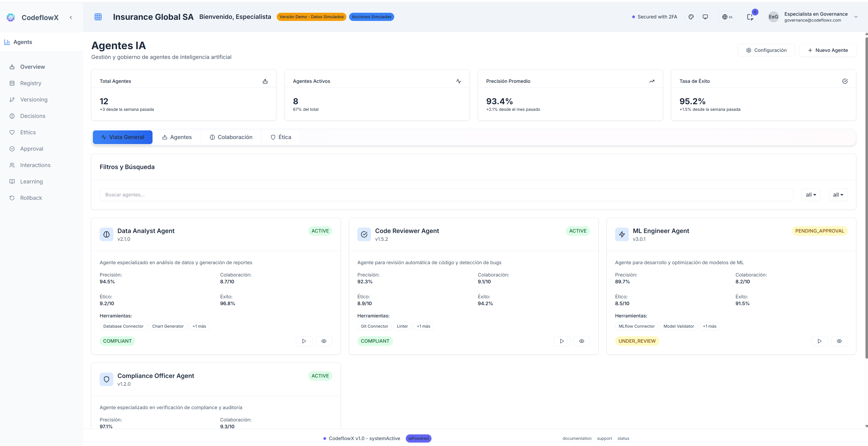Create a Nuevo Agente
This screenshot has height=446, width=868.
(x=827, y=50)
